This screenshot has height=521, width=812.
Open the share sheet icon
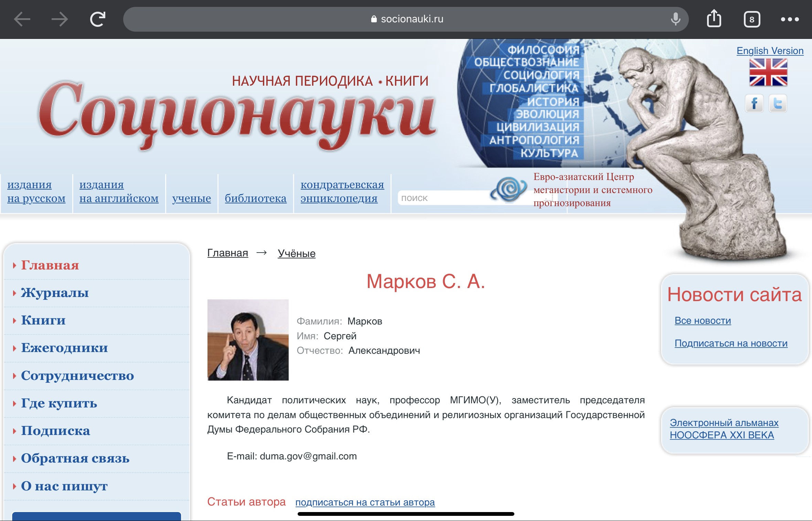(714, 19)
